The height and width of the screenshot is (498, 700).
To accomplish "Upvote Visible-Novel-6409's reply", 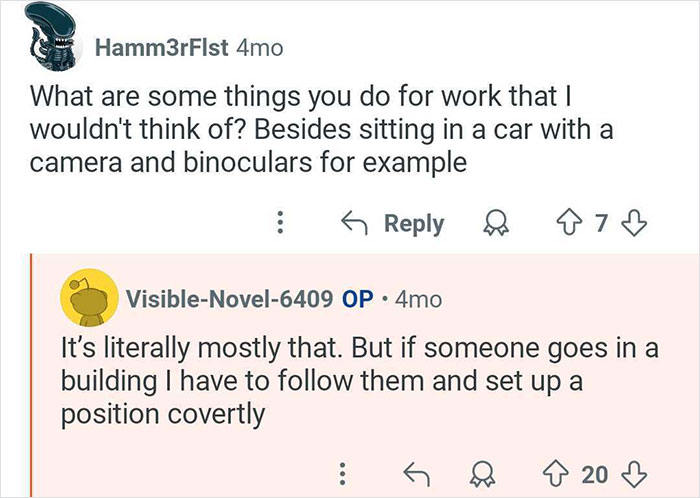I will click(x=557, y=471).
